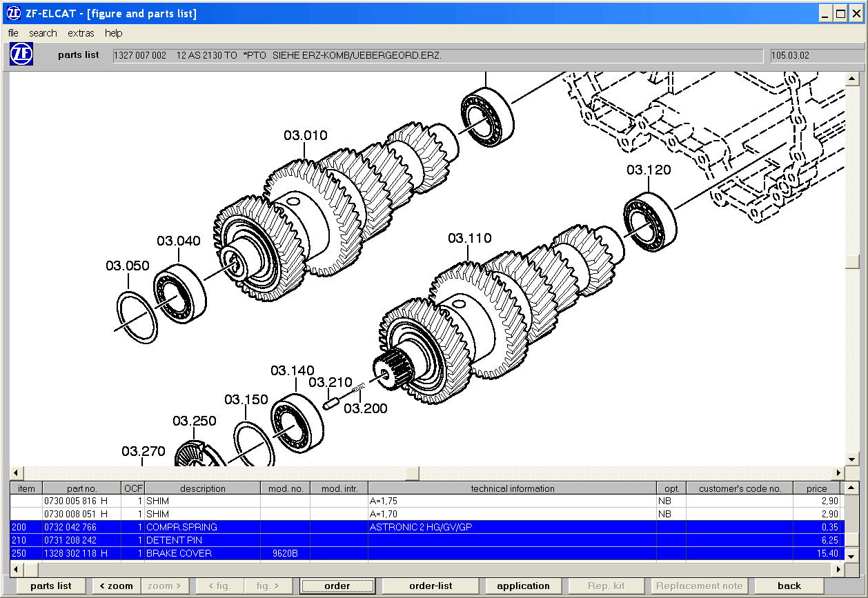The image size is (868, 598).
Task: Click the parts list description field
Action: coord(438,55)
